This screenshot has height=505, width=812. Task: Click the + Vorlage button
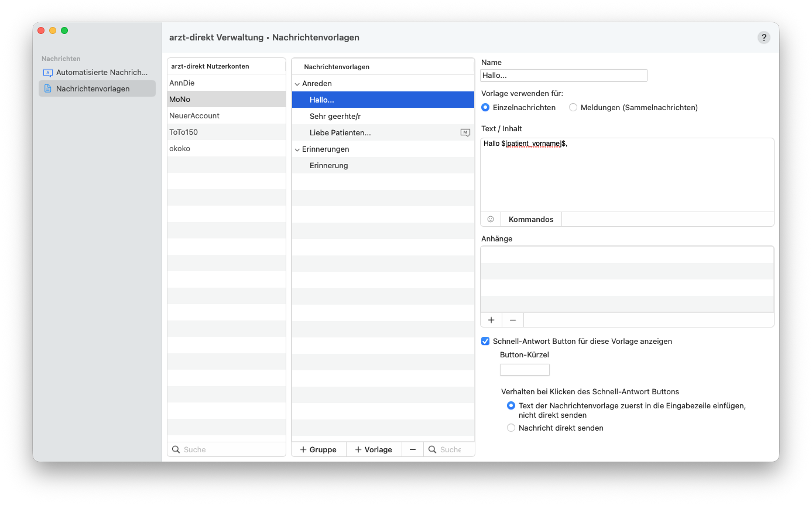pyautogui.click(x=374, y=449)
